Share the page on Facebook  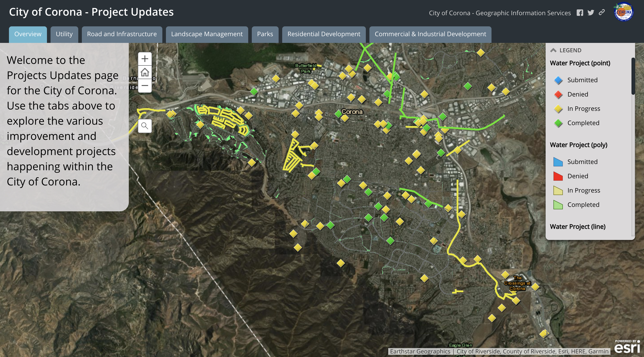580,13
